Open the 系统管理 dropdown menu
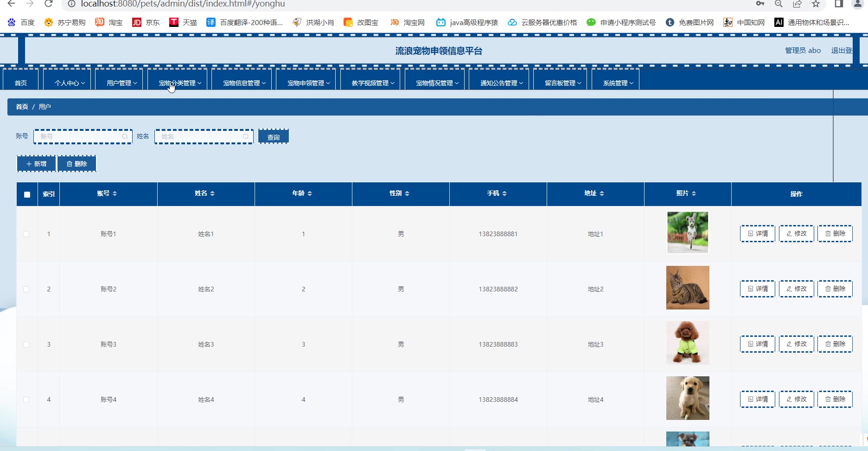This screenshot has width=868, height=451. point(618,83)
